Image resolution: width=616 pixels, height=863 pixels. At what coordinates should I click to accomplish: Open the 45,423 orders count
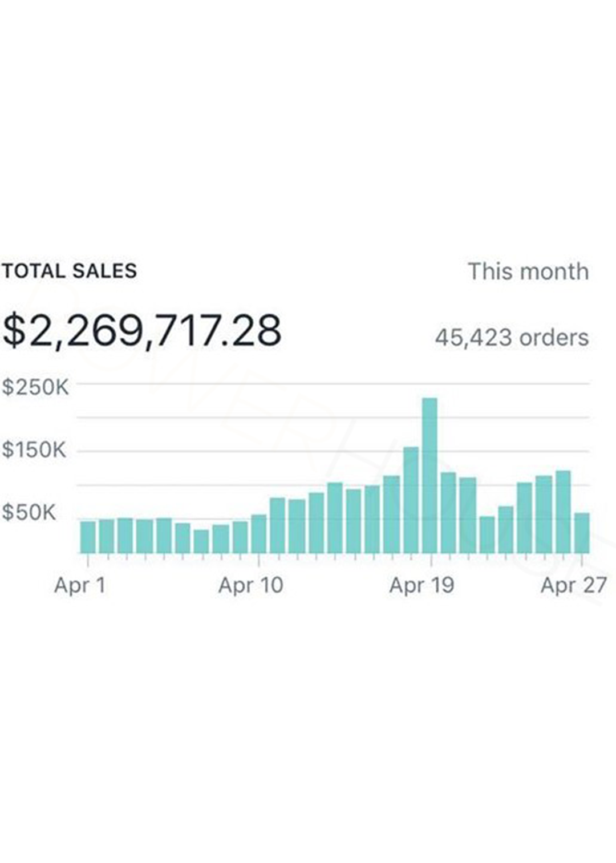tap(512, 338)
